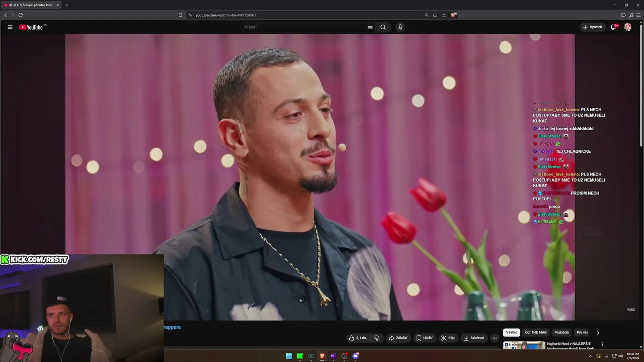Viewport: 644px width, 362px height.
Task: Open the account avatar menu
Action: pos(628,27)
